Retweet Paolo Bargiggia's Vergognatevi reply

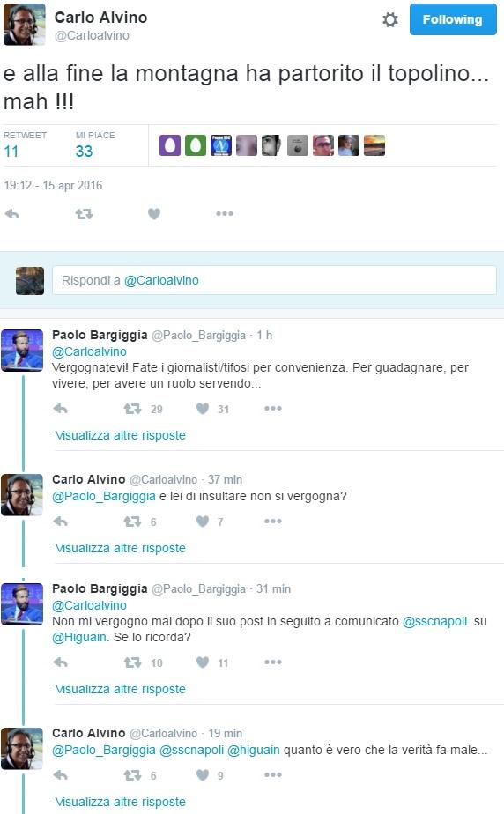pyautogui.click(x=132, y=409)
